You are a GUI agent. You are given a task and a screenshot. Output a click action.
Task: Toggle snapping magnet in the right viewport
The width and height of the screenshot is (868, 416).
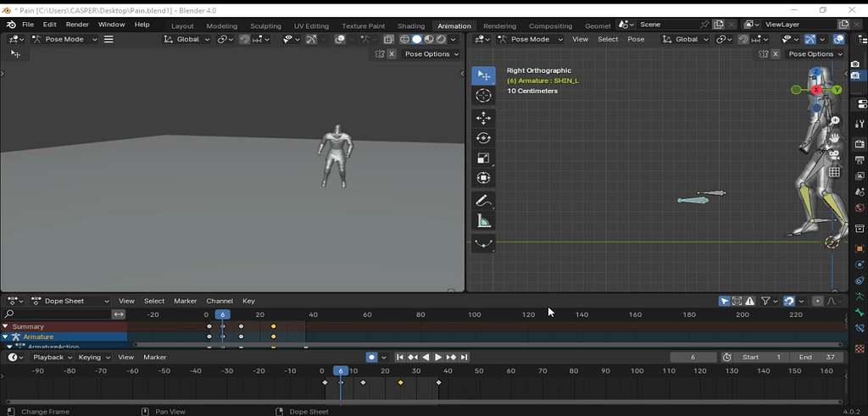(743, 39)
